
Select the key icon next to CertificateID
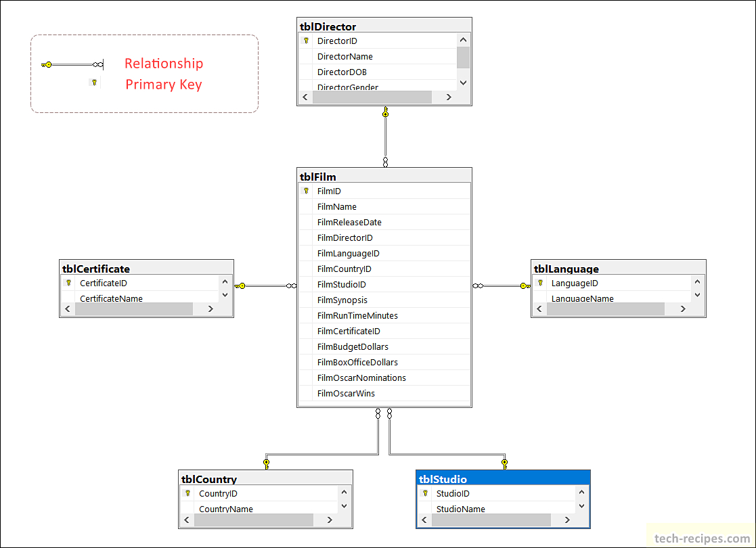[68, 283]
